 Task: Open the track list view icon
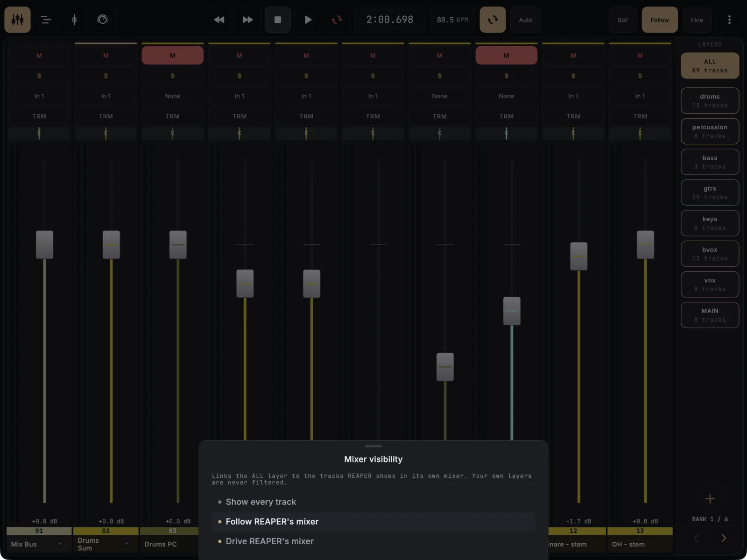[46, 20]
